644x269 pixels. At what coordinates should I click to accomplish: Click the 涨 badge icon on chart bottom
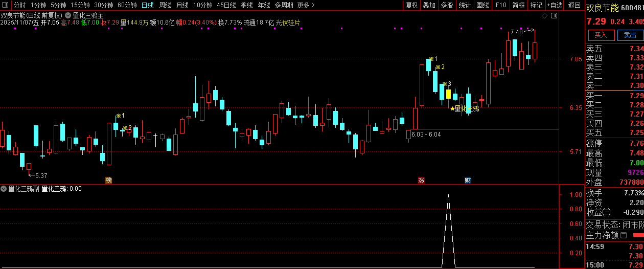click(421, 180)
